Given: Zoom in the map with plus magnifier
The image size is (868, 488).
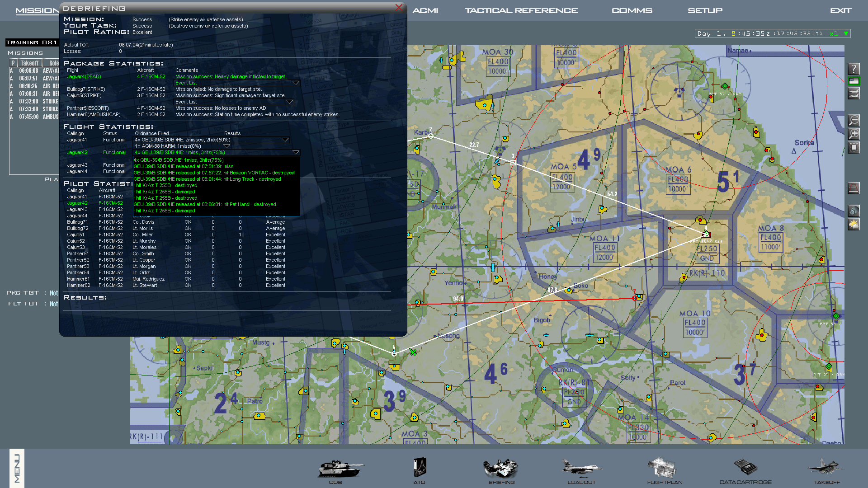Looking at the screenshot, I should point(854,134).
